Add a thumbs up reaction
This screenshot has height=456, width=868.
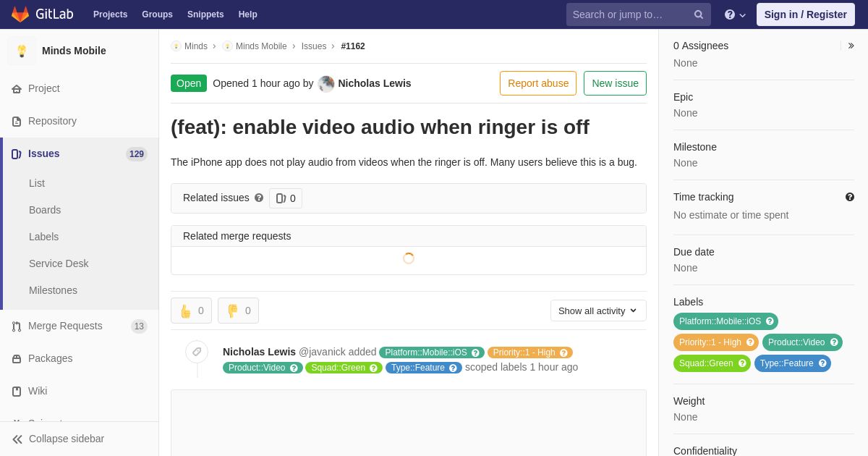pyautogui.click(x=191, y=311)
